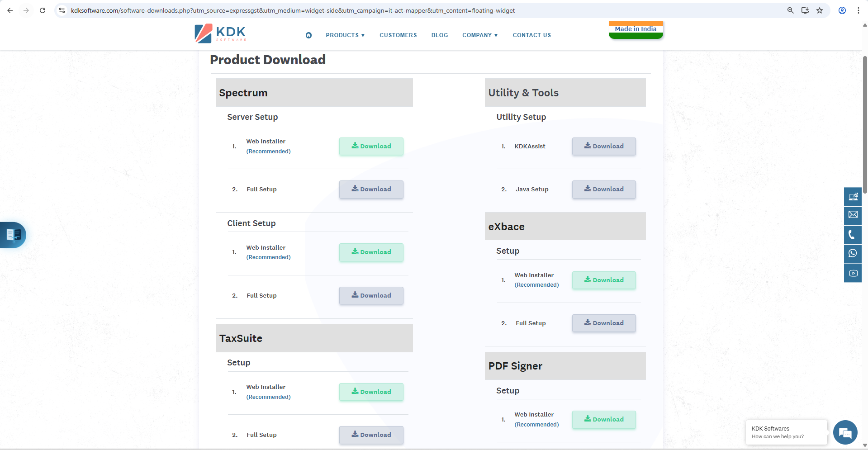Open the email icon in right sidebar

pyautogui.click(x=853, y=215)
